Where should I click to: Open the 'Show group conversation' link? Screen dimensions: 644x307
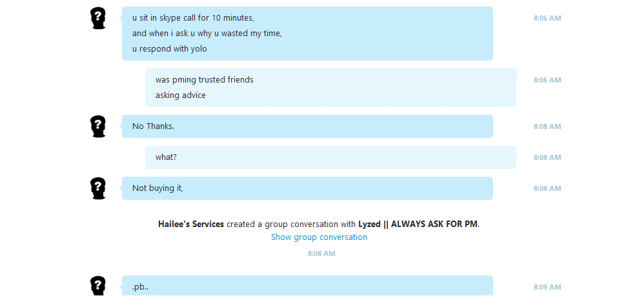[319, 237]
